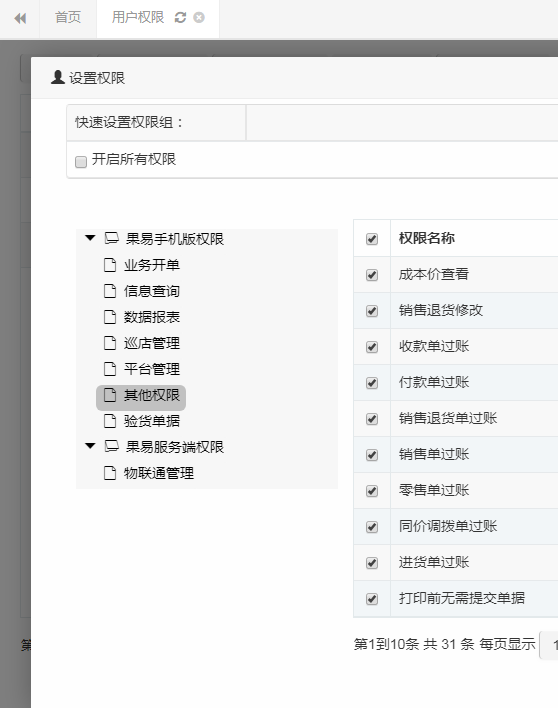
Task: Click the 快速设置权限组 input field
Action: click(x=402, y=122)
